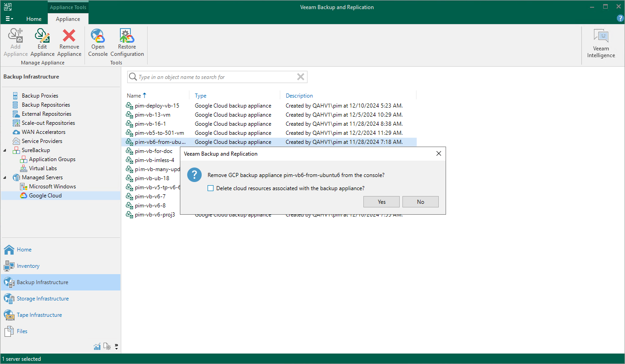Screen dimensions: 625x364
Task: Select the Service Providers icon
Action: [x=16, y=141]
